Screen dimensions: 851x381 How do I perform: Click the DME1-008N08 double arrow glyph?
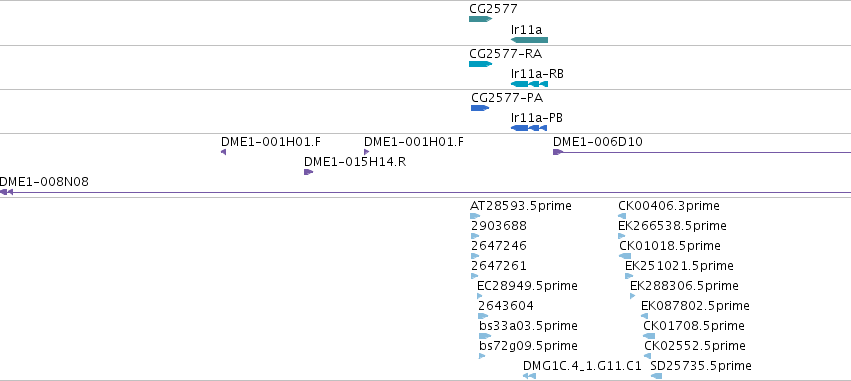click(x=6, y=192)
